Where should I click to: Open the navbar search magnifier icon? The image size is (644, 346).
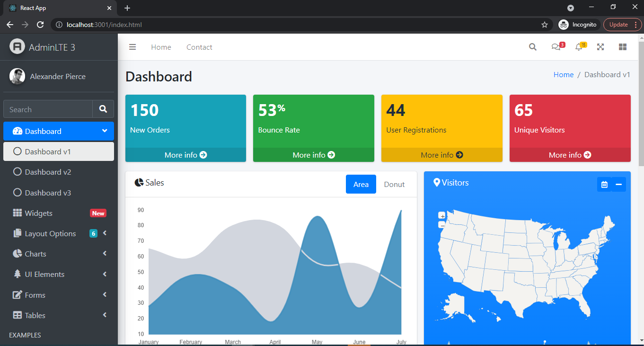533,47
